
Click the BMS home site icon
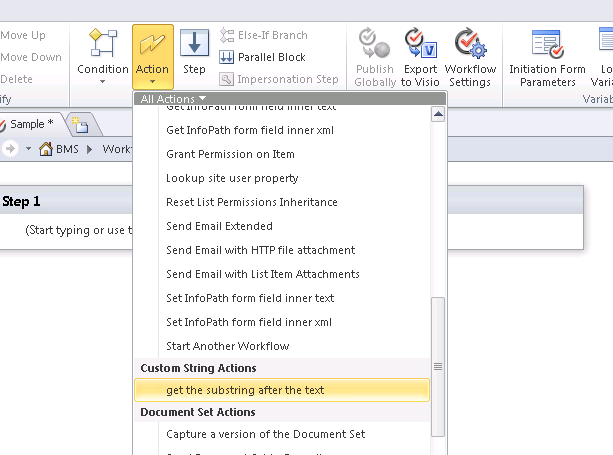(46, 149)
